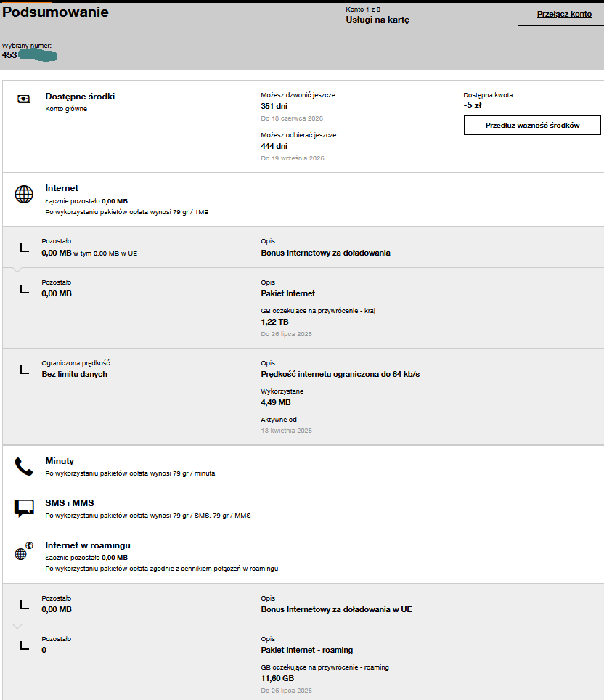Click the globe icon next to Internet
Viewport: 604px width, 700px height.
click(x=24, y=194)
